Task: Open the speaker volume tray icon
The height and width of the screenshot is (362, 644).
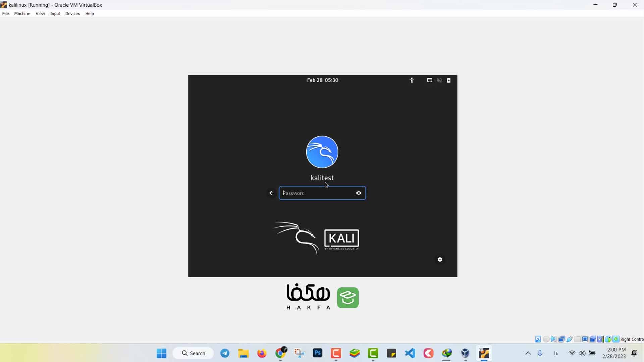Action: (582, 353)
